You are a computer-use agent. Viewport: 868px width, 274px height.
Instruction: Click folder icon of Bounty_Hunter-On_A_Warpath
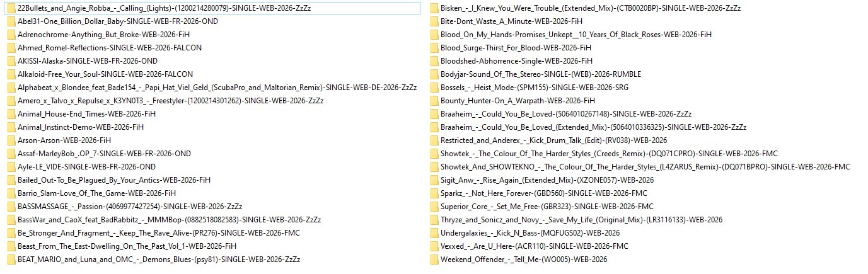pos(434,101)
